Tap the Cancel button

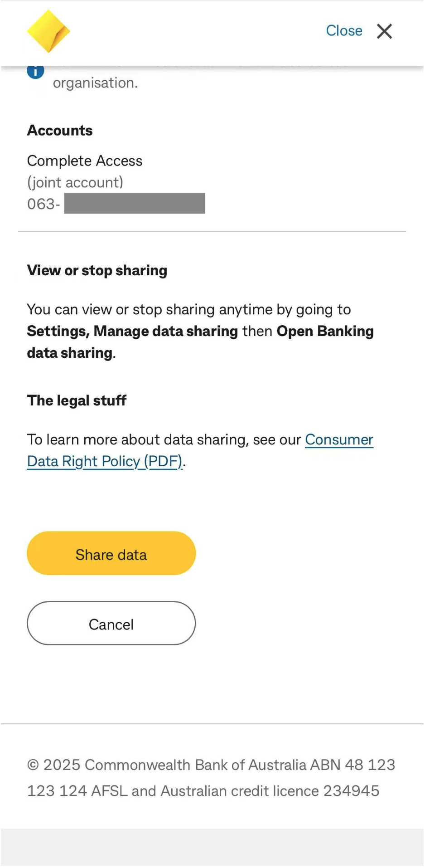pos(111,624)
